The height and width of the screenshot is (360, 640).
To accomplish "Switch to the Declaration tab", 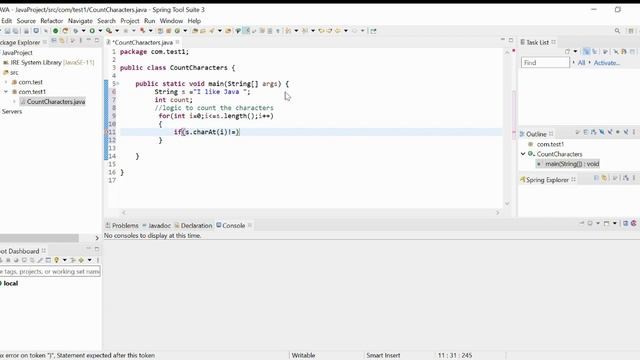I will pyautogui.click(x=193, y=225).
